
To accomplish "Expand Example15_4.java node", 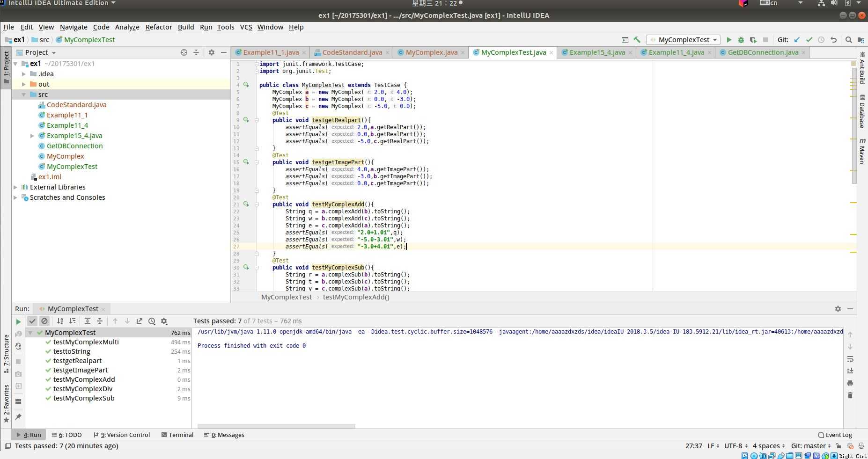I will pos(32,136).
